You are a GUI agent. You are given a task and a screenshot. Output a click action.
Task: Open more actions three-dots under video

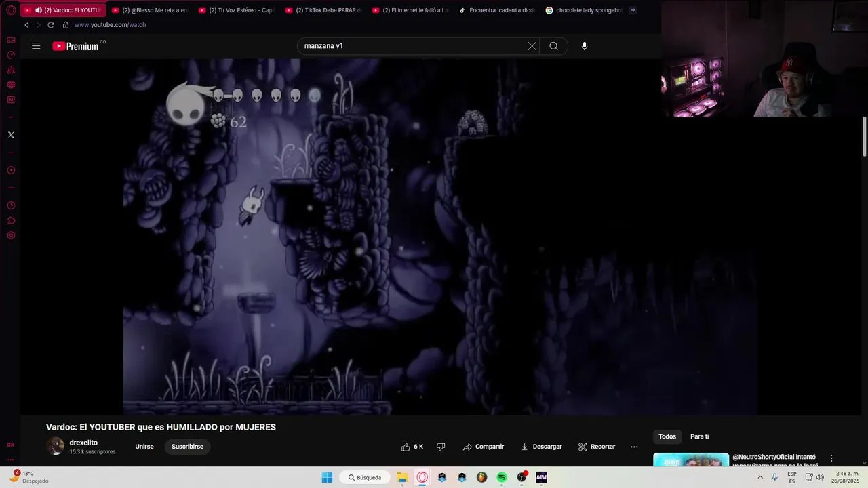tap(634, 447)
